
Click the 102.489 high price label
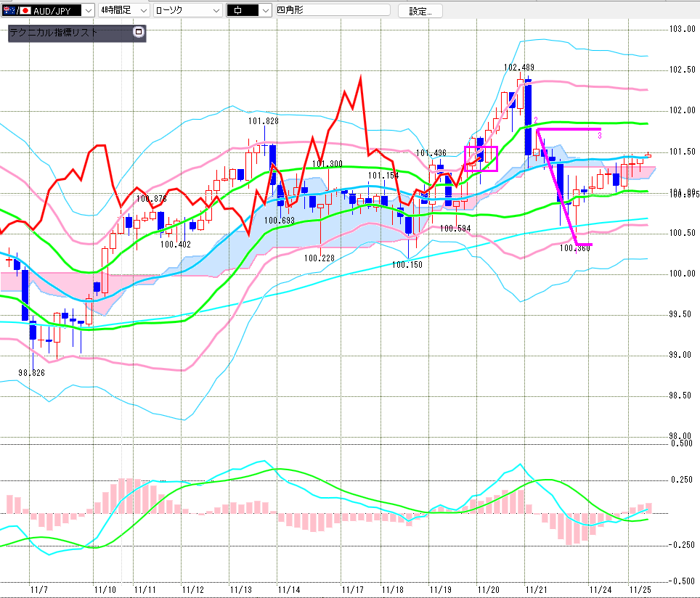coord(518,67)
